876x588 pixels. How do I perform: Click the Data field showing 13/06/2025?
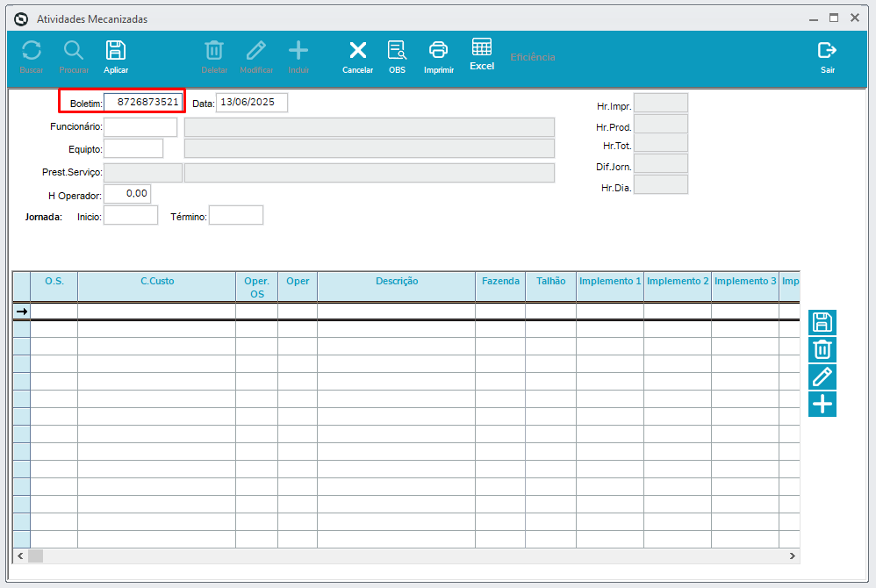coord(252,102)
